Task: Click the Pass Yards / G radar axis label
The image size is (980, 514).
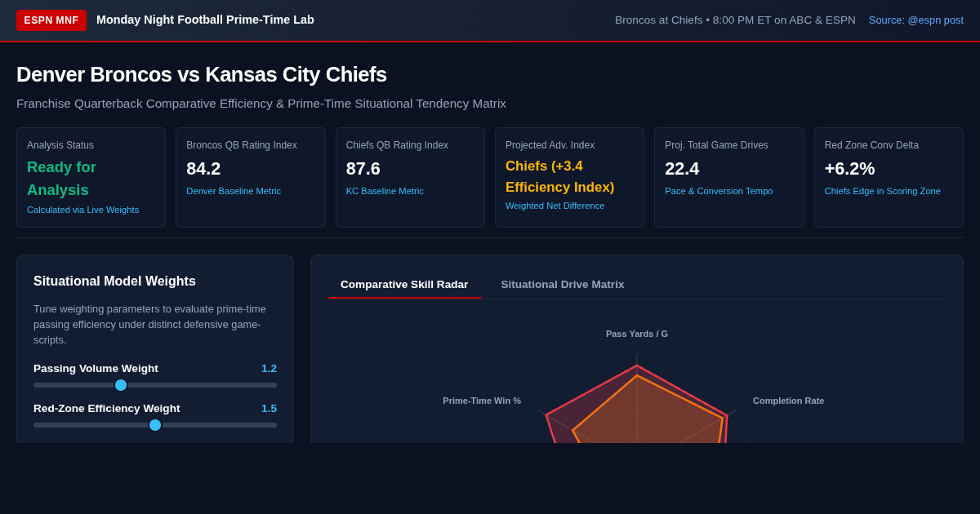Action: [x=637, y=334]
